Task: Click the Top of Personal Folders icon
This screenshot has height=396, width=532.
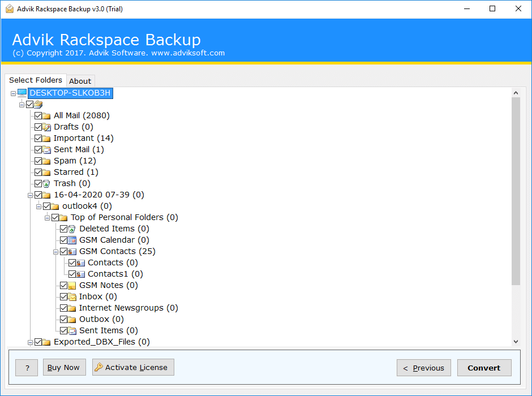Action: click(x=63, y=218)
